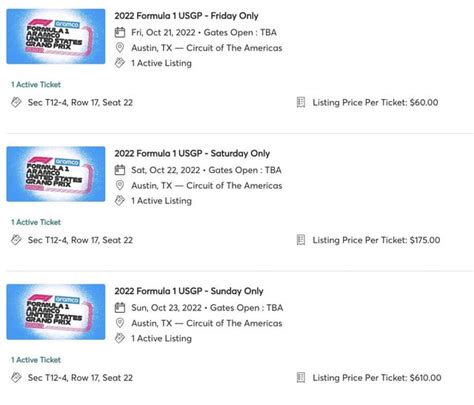Click the ticket icon beside Friday's Active Listing
This screenshot has width=474, height=405.
pyautogui.click(x=120, y=63)
